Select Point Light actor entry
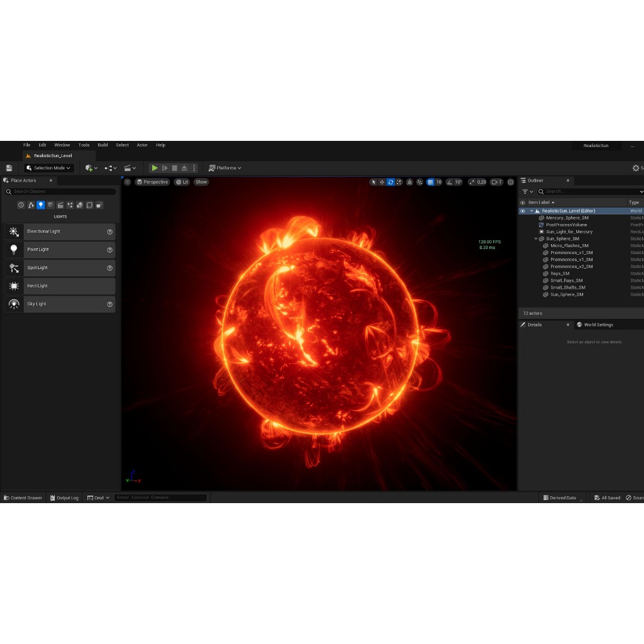The image size is (644, 644). (60, 250)
